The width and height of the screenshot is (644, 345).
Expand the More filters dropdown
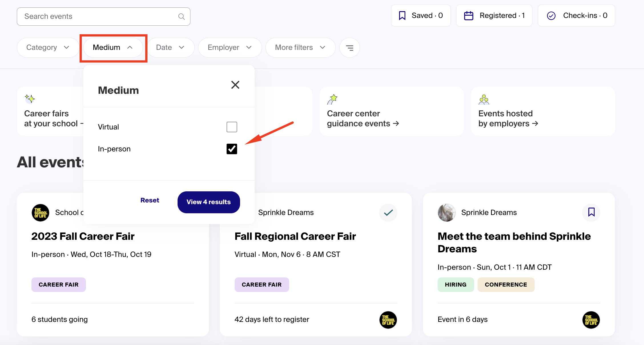(300, 48)
